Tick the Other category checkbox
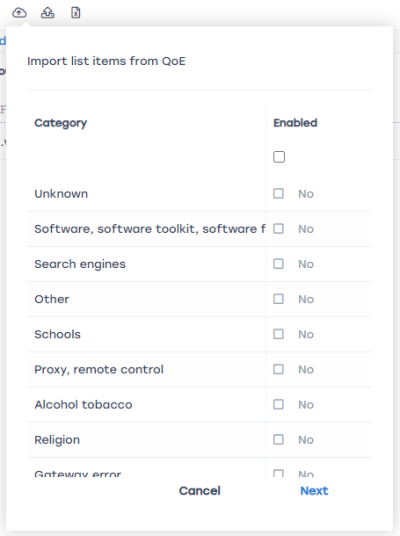400x536 pixels. coord(278,299)
